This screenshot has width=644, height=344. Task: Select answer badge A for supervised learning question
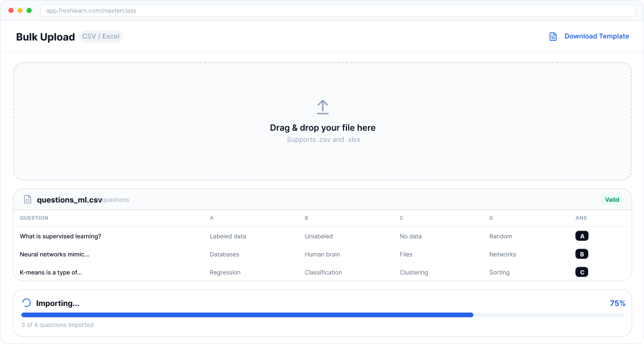582,236
